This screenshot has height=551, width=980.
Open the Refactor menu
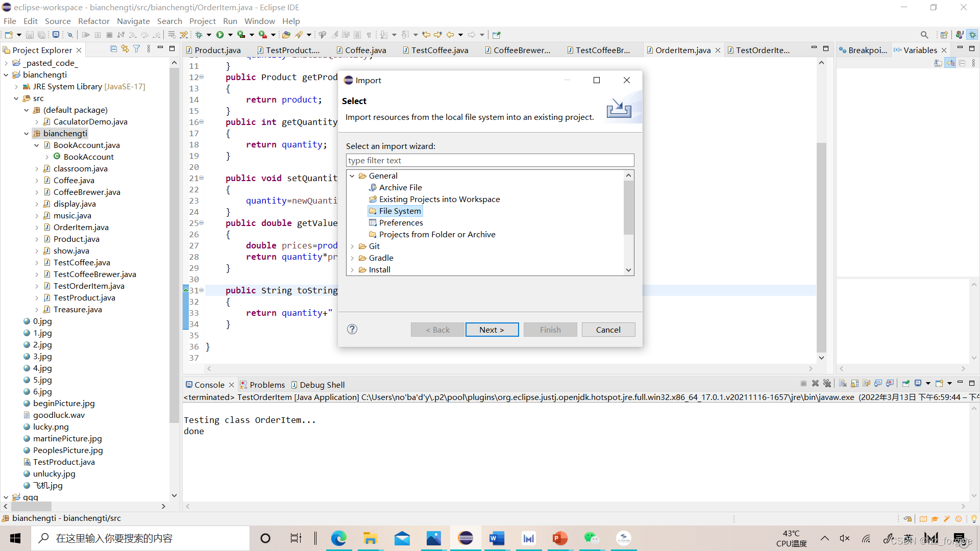click(93, 21)
